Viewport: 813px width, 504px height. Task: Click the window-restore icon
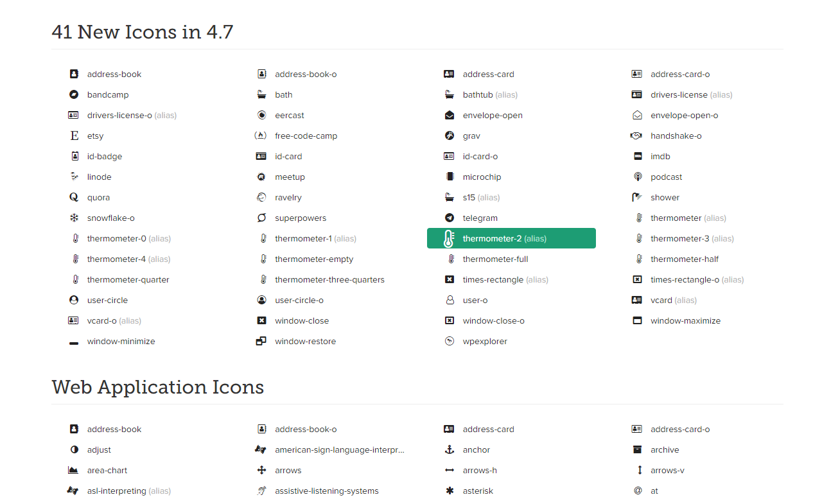click(261, 342)
